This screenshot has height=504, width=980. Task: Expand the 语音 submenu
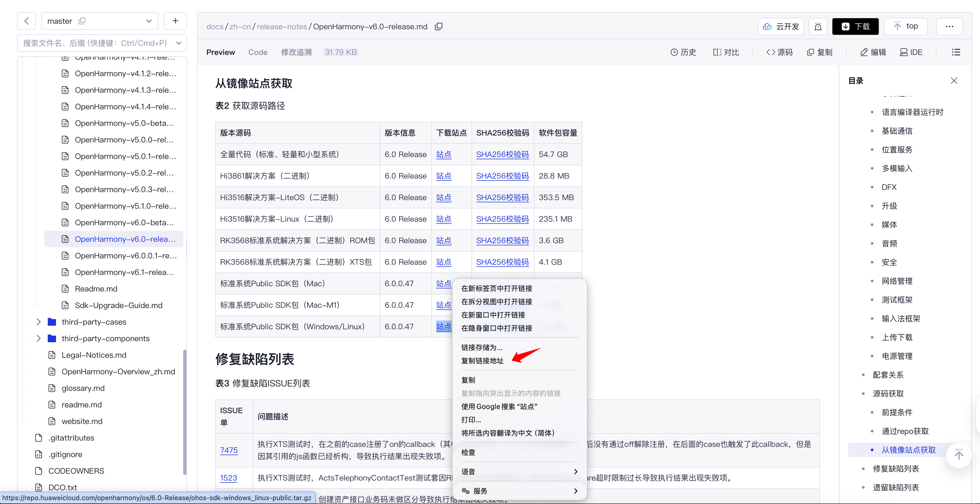tap(520, 472)
